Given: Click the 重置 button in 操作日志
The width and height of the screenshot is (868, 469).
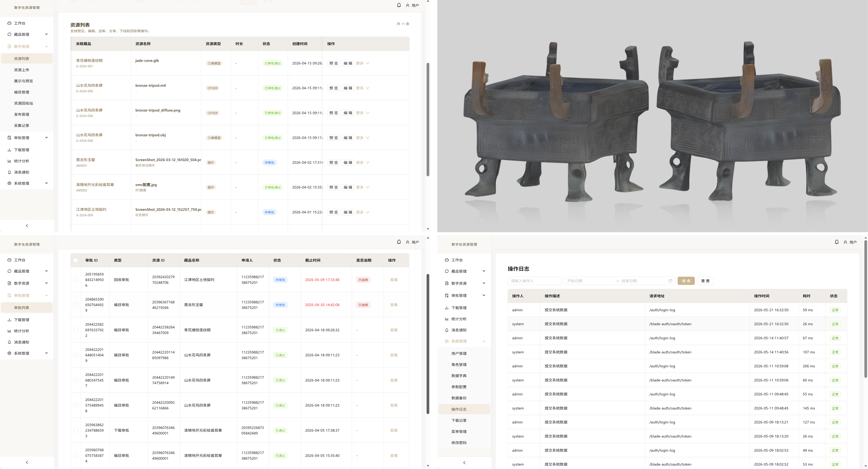Looking at the screenshot, I should [x=705, y=281].
